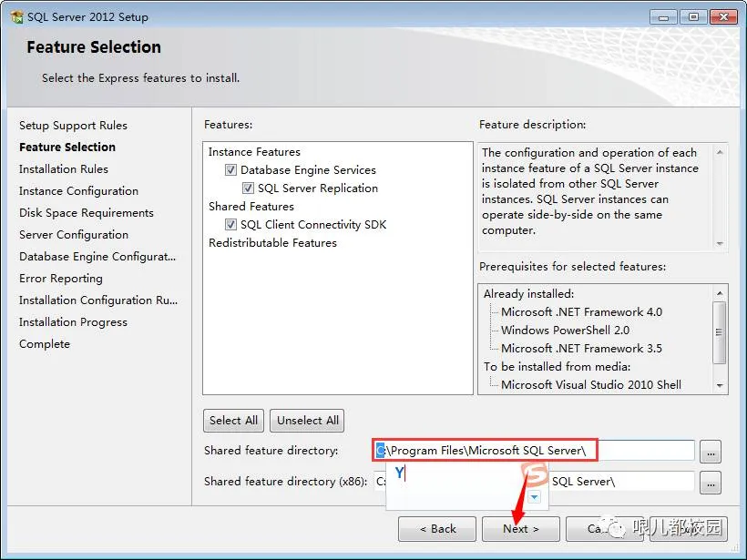Click the Sogou input method logo icon
The height and width of the screenshot is (560, 747).
point(535,474)
